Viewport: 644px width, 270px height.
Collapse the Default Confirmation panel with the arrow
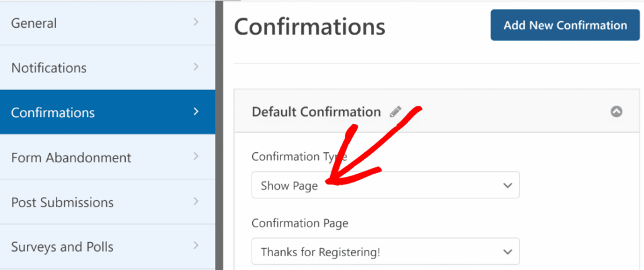click(616, 112)
